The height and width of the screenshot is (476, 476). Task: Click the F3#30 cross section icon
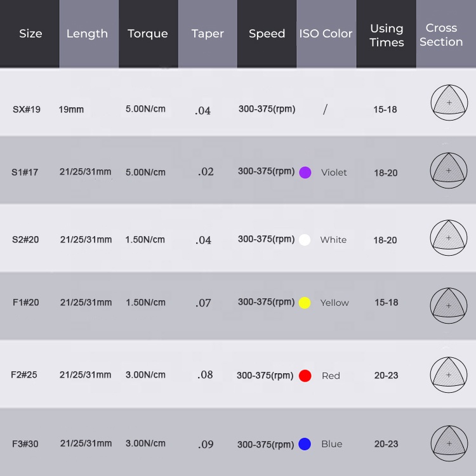point(449,443)
